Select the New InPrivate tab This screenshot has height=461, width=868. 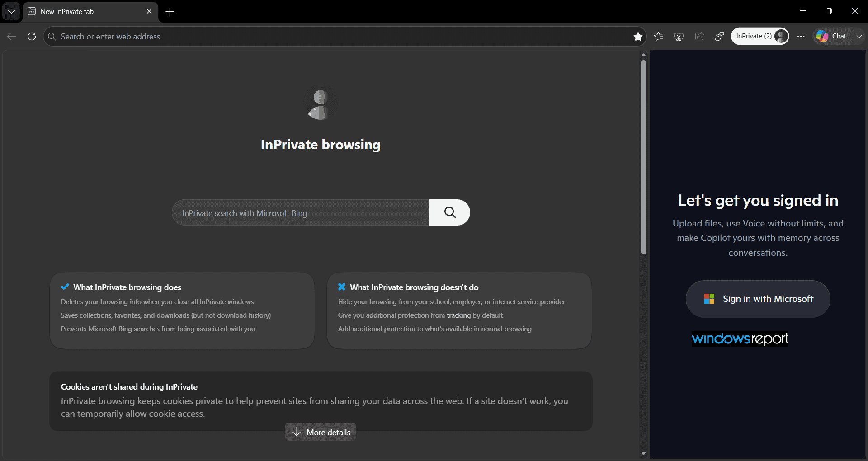tap(90, 12)
